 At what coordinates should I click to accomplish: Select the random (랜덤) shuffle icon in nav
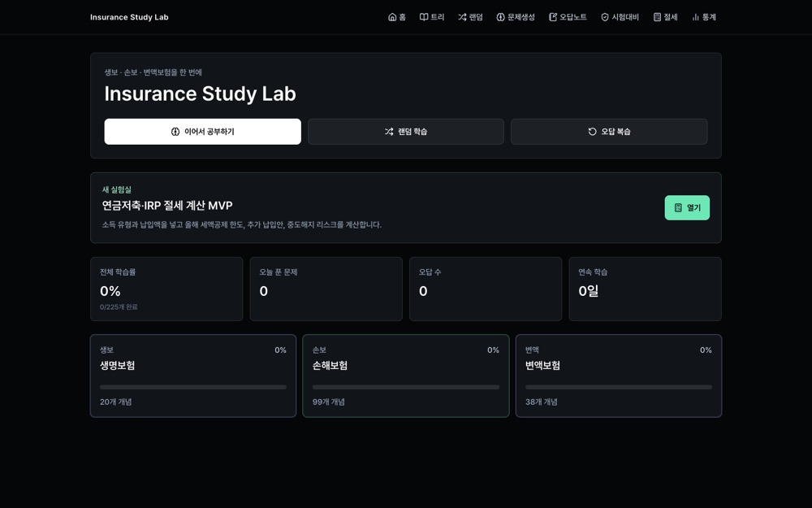462,17
